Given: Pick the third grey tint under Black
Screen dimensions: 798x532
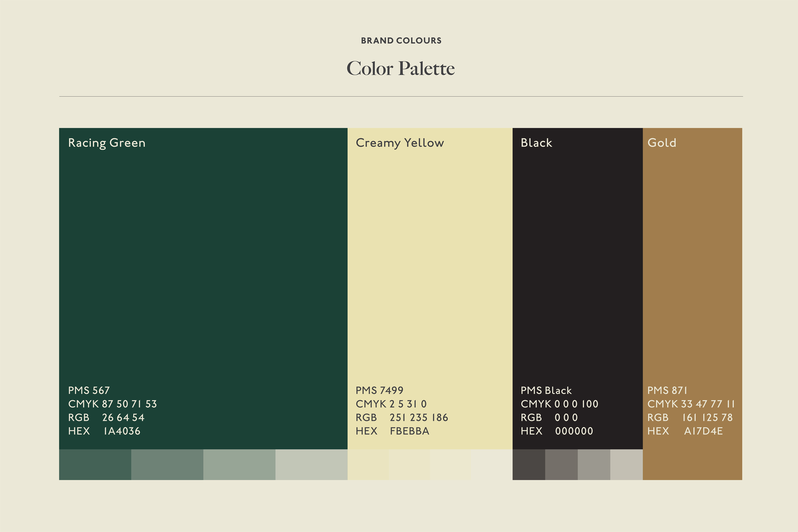Looking at the screenshot, I should point(594,465).
